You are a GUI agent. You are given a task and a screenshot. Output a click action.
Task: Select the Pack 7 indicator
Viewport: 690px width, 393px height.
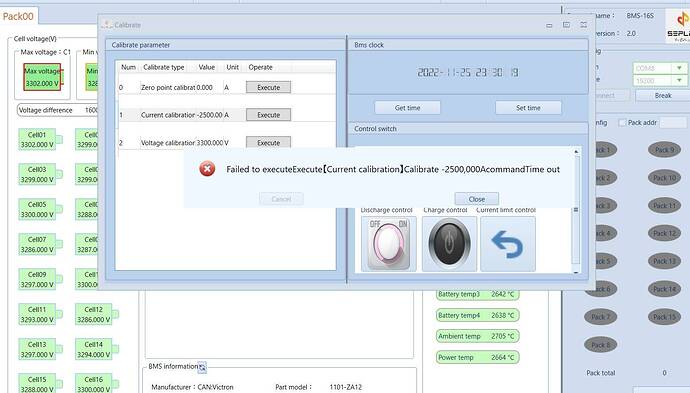tap(601, 317)
